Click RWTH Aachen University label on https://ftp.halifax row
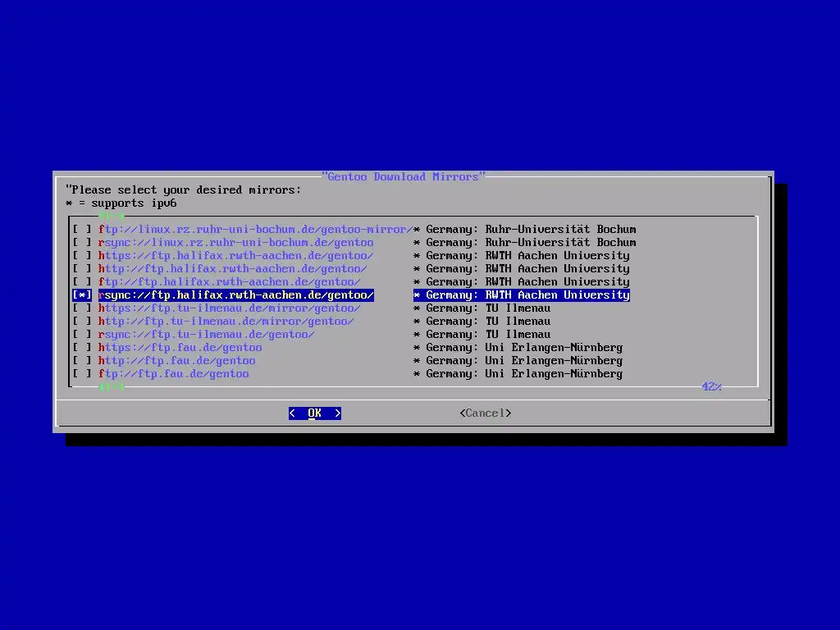 [558, 256]
